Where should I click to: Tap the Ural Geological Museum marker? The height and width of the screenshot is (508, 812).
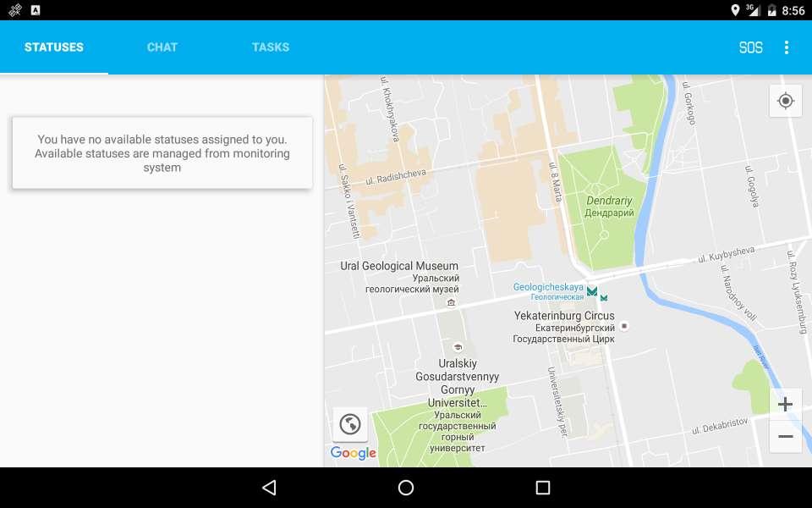[x=451, y=302]
